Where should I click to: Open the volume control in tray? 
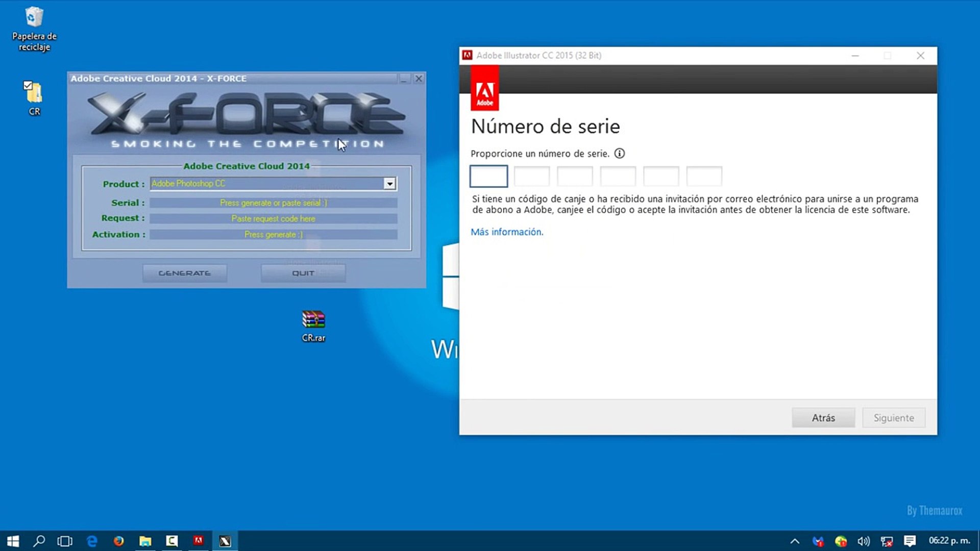coord(864,541)
